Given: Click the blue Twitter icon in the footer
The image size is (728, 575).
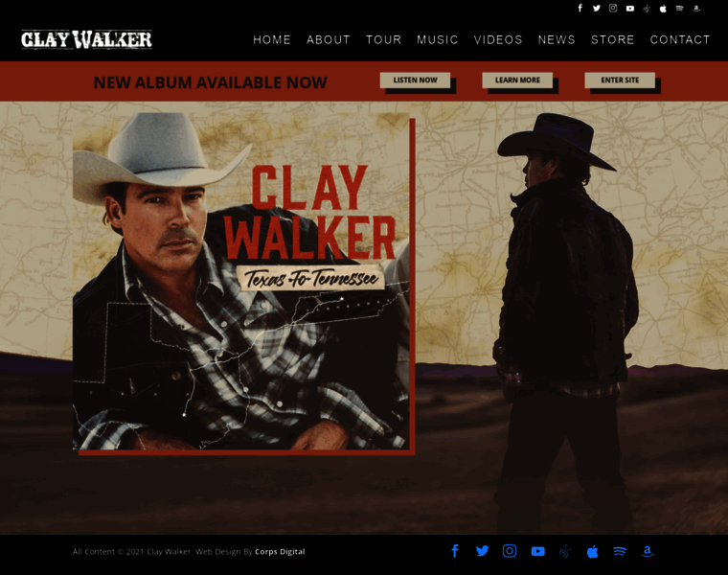Looking at the screenshot, I should (x=483, y=551).
